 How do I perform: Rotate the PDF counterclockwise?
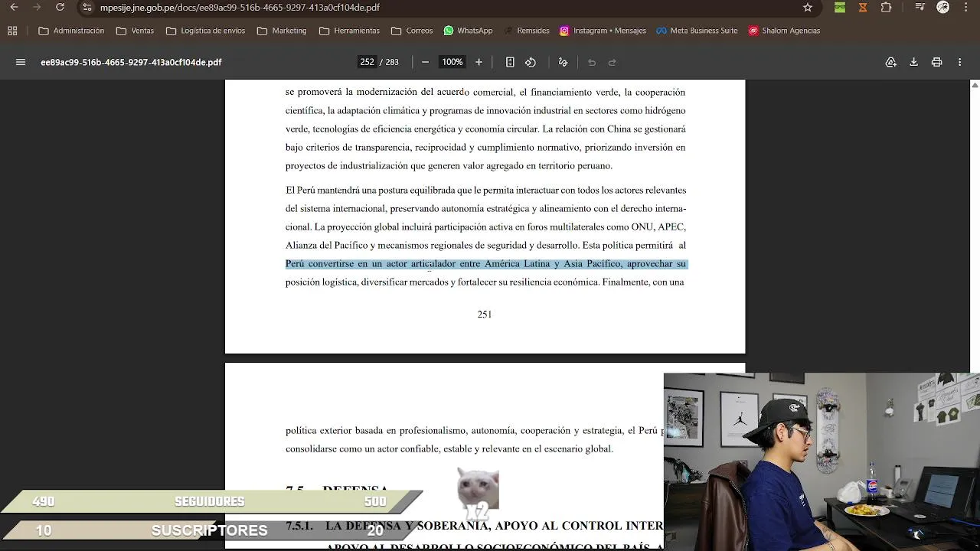click(531, 62)
